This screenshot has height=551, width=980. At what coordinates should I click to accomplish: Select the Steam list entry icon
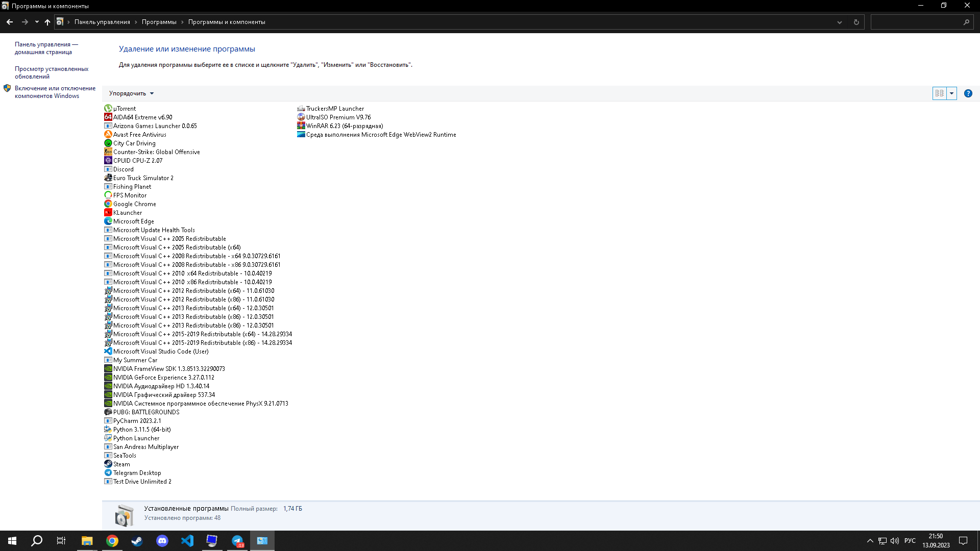pos(108,464)
